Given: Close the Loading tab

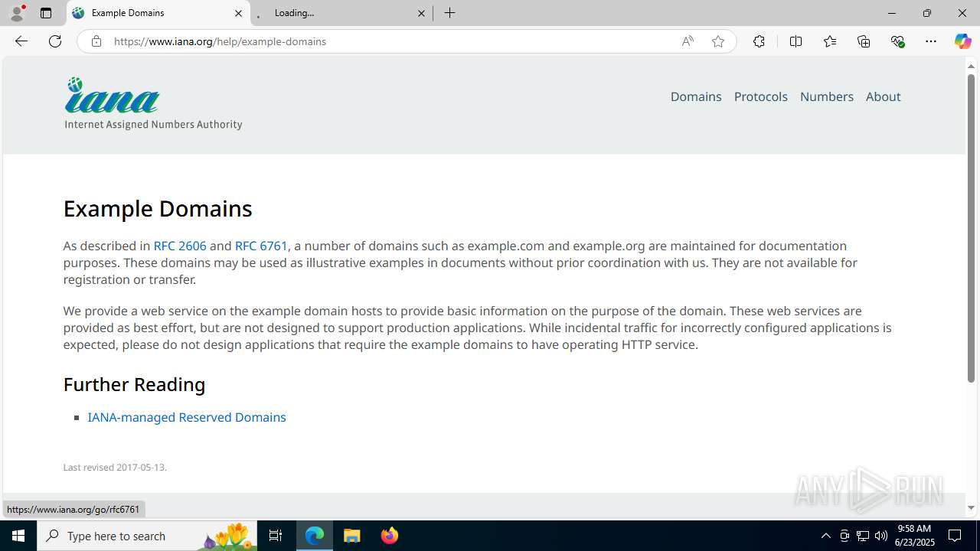Looking at the screenshot, I should click(421, 13).
